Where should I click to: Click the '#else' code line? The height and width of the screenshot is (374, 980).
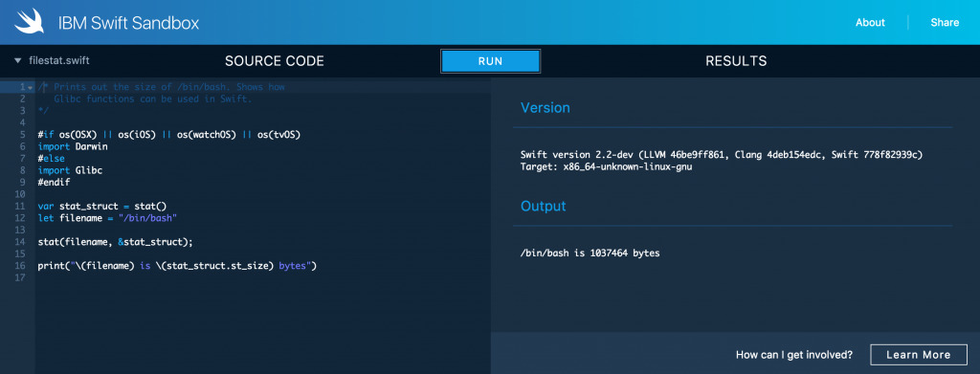click(x=52, y=159)
